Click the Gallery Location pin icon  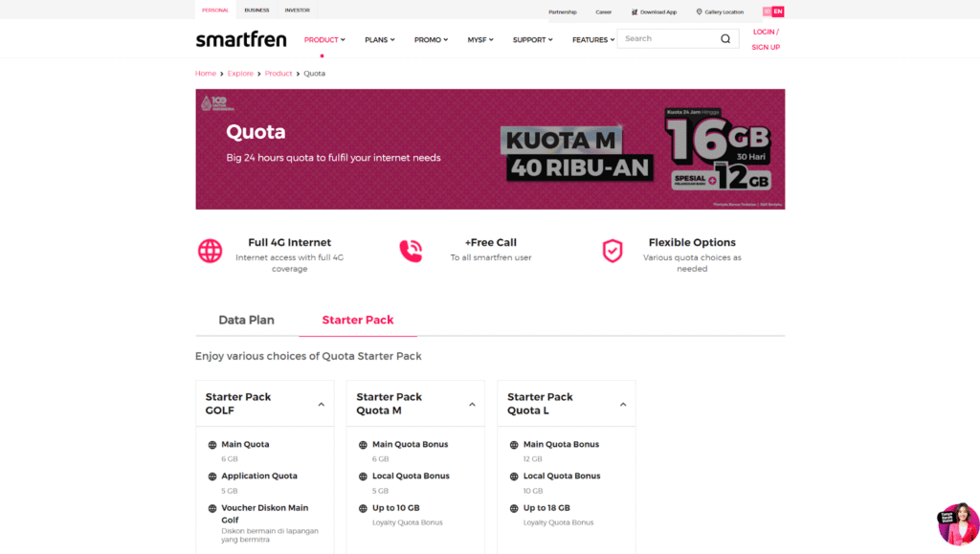point(699,11)
